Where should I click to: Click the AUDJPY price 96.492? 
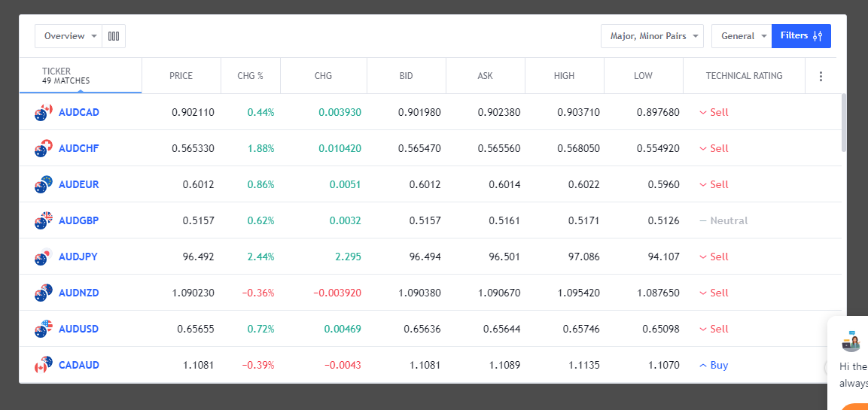point(198,257)
